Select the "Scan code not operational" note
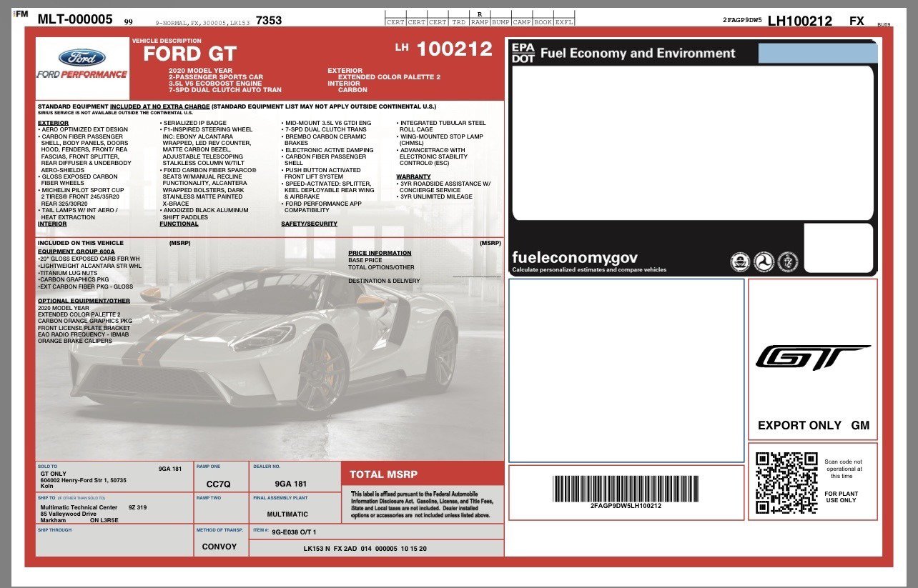918x588 pixels. [x=844, y=469]
